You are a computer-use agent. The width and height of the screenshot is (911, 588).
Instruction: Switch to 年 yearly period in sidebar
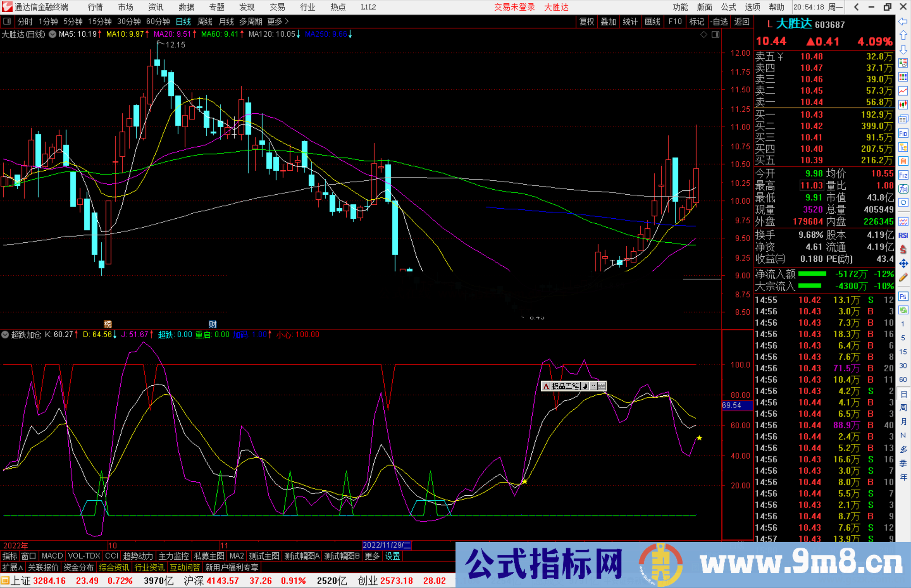tap(903, 477)
